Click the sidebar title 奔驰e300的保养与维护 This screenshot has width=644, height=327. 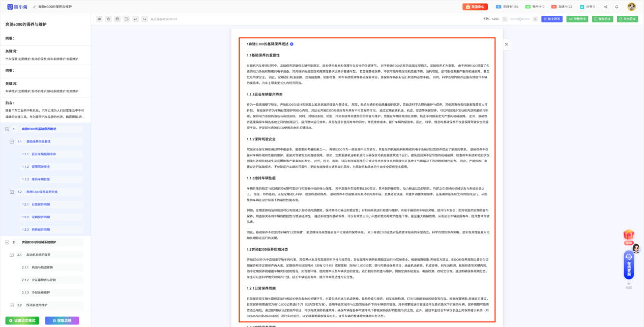tap(25, 24)
